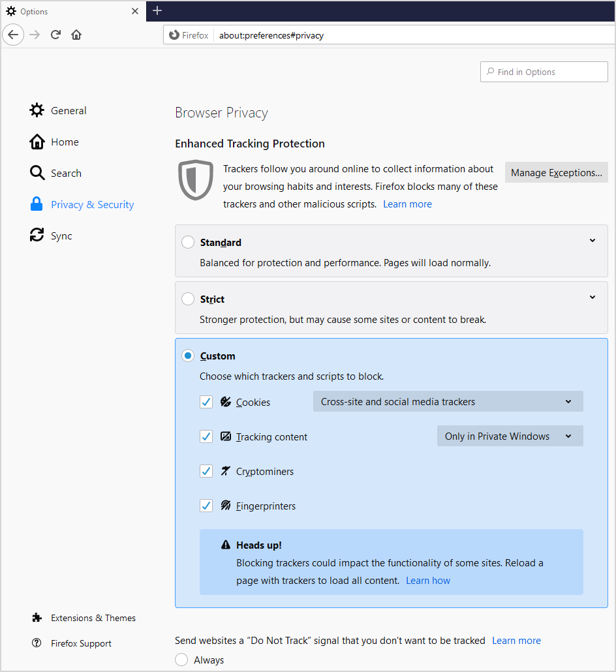616x672 pixels.
Task: Select the Strict protection radio button
Action: (188, 298)
